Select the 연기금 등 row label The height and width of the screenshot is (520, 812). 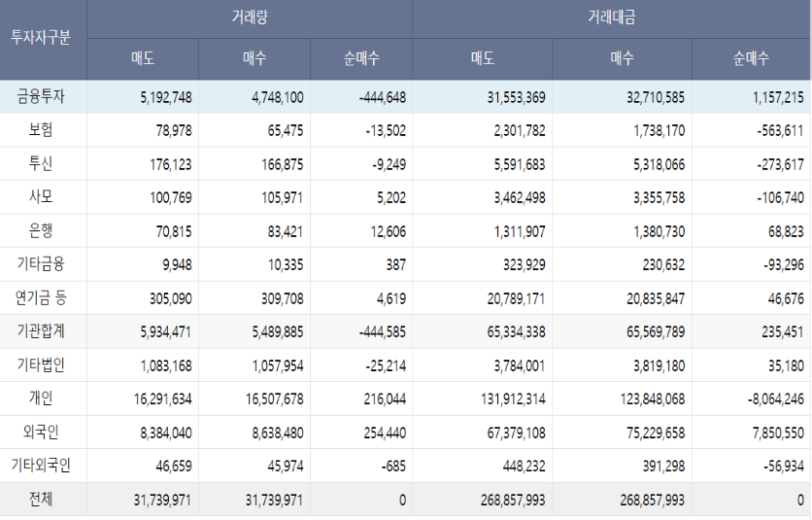click(42, 297)
